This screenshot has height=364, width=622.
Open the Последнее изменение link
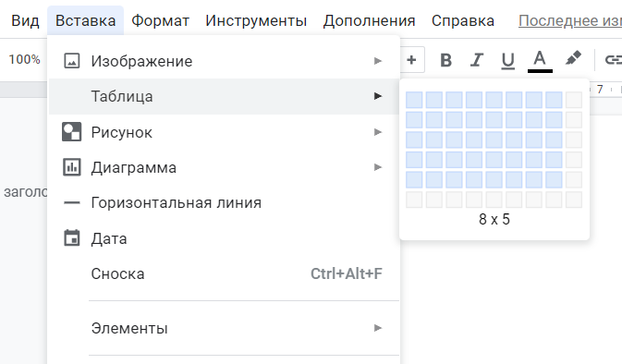(570, 20)
